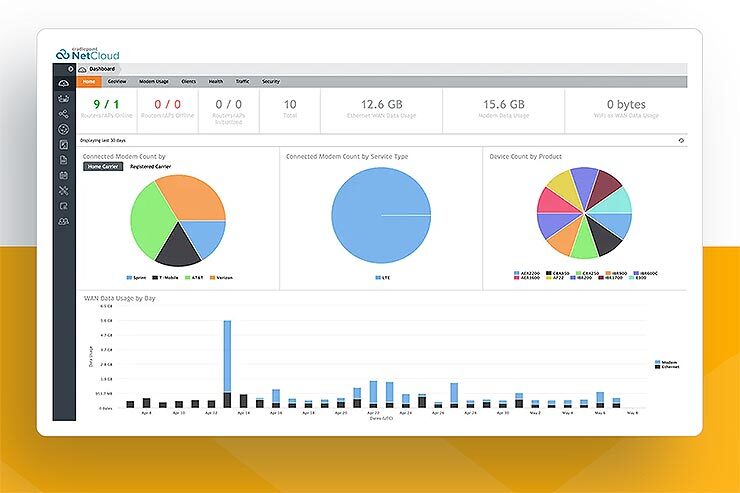Switch to Registered Carrier view
740x493 pixels.
(150, 167)
